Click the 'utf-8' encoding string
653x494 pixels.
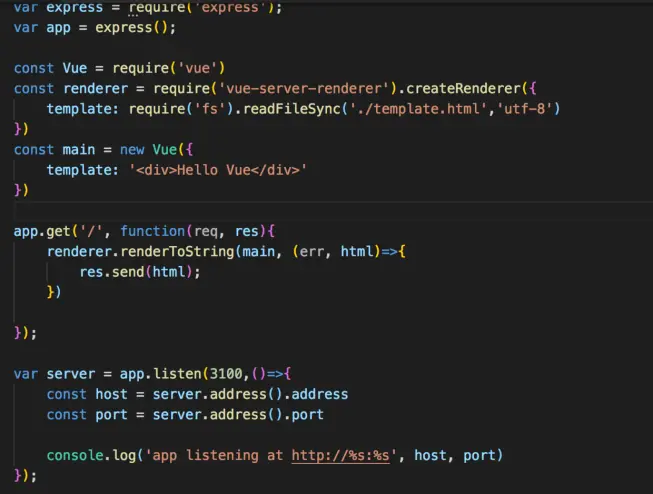[x=524, y=109]
